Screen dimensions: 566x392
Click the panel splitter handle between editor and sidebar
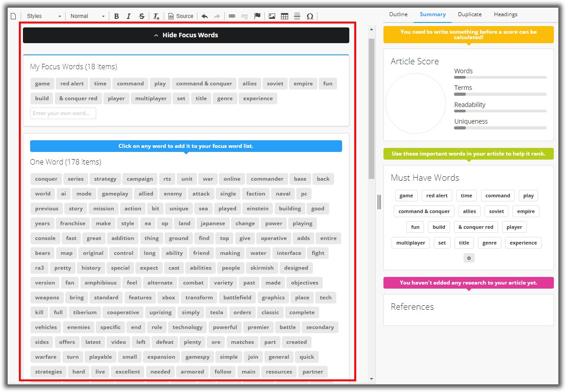click(379, 202)
